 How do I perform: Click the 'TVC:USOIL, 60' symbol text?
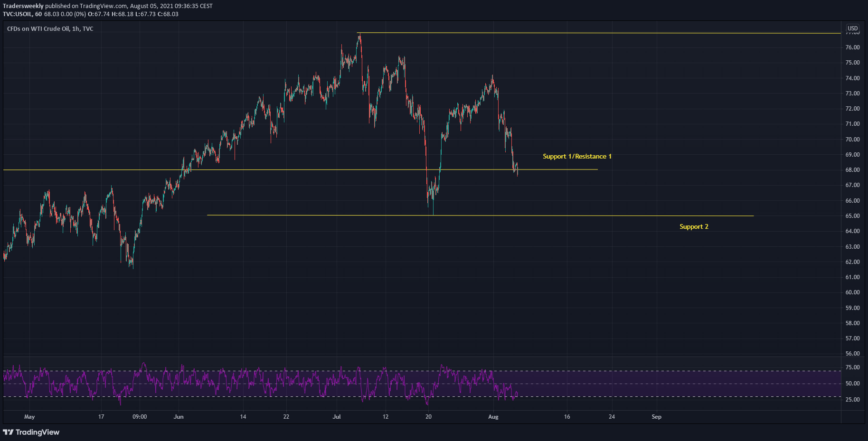click(x=22, y=14)
